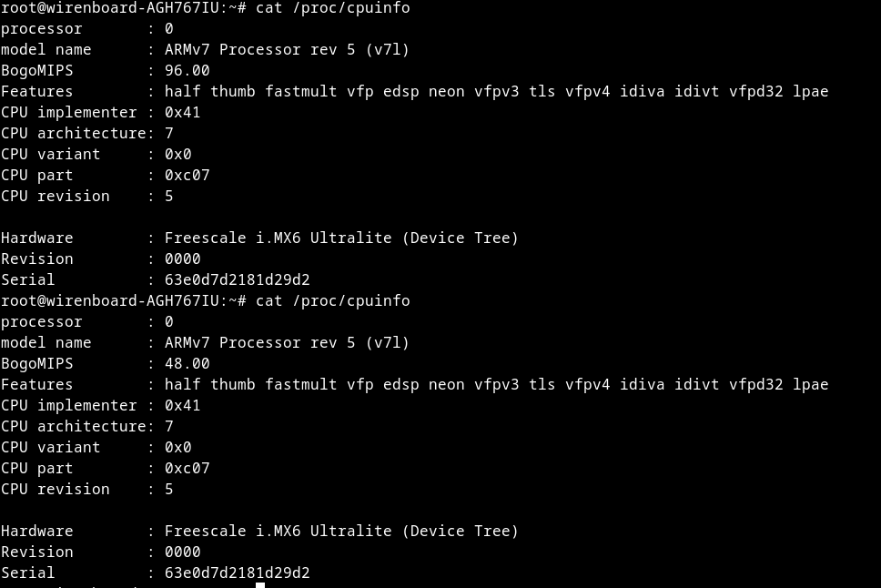
Task: Click the first cat /proc/cpuinfo command
Action: pos(333,7)
